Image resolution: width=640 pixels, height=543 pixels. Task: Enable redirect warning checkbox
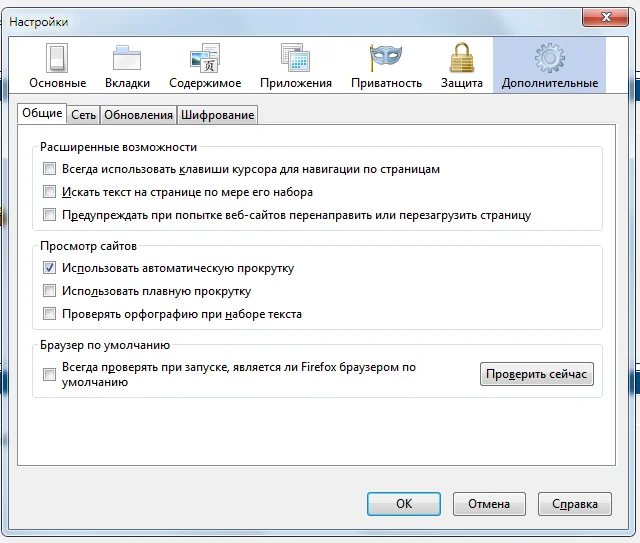coord(50,215)
